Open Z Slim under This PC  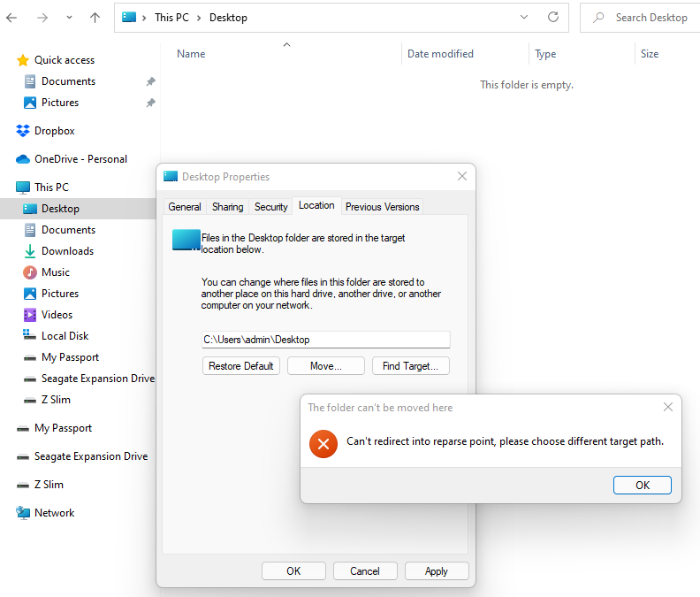pyautogui.click(x=56, y=400)
